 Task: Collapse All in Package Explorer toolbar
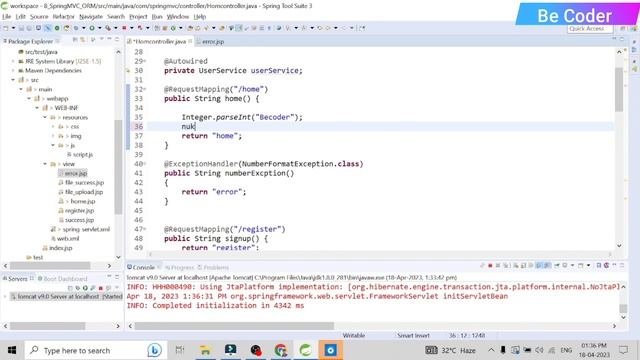pyautogui.click(x=75, y=40)
